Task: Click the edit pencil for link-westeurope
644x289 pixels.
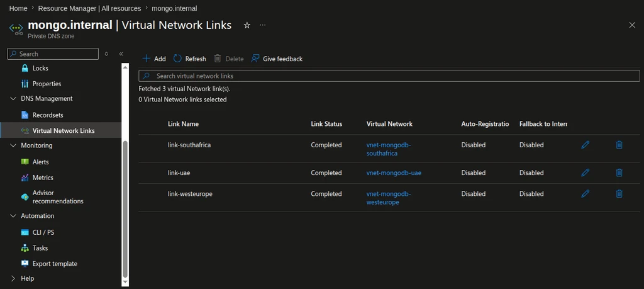Action: [586, 194]
